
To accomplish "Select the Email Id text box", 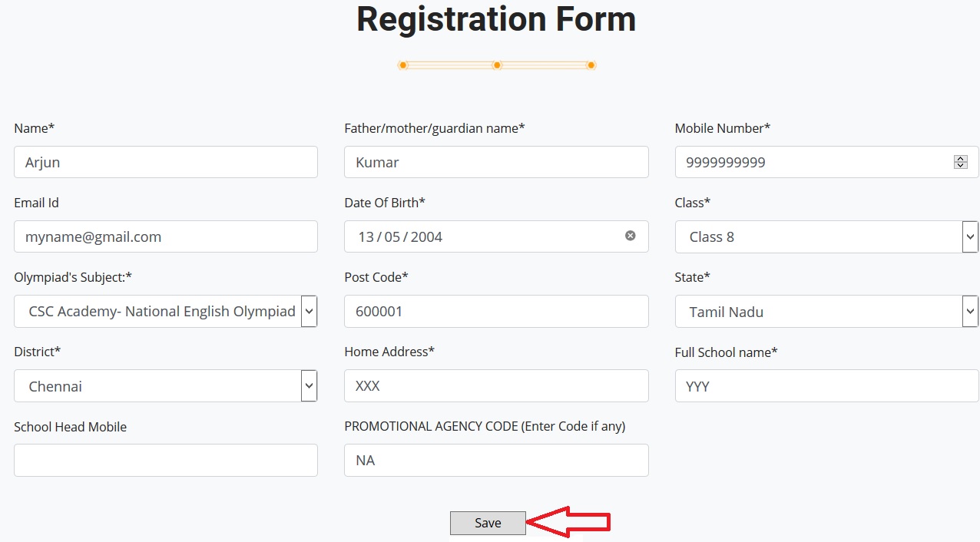I will [165, 236].
